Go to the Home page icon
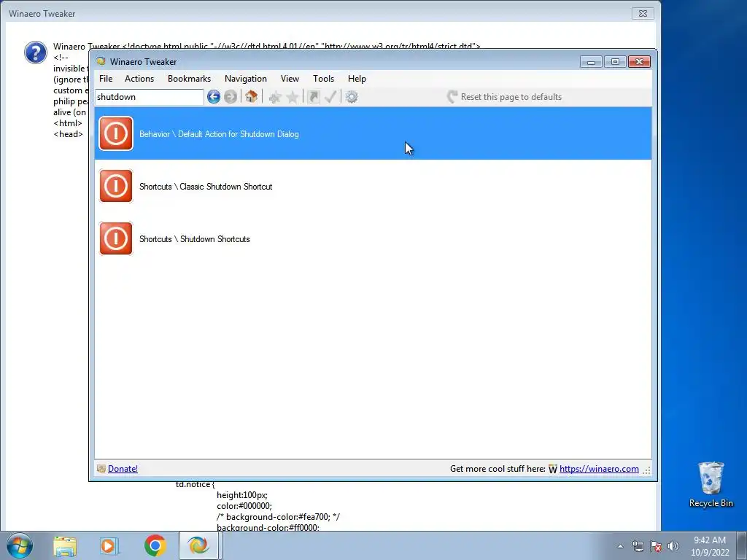 (251, 97)
